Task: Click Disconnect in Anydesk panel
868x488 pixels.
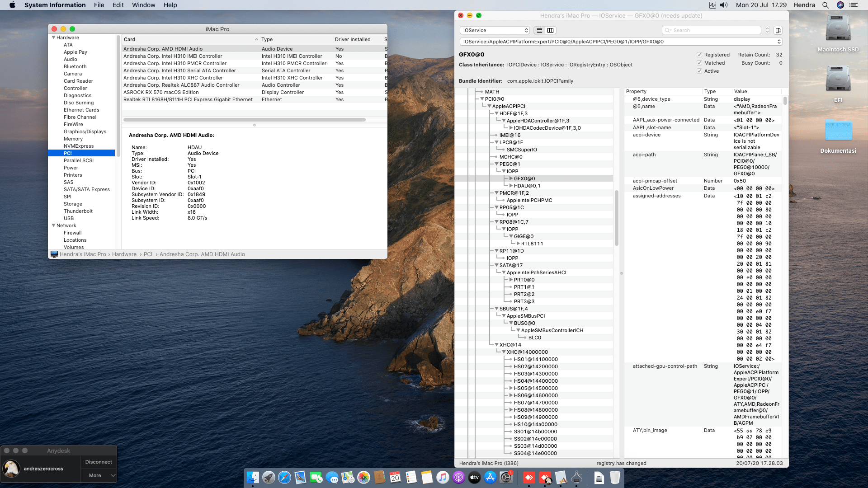Action: coord(98,462)
